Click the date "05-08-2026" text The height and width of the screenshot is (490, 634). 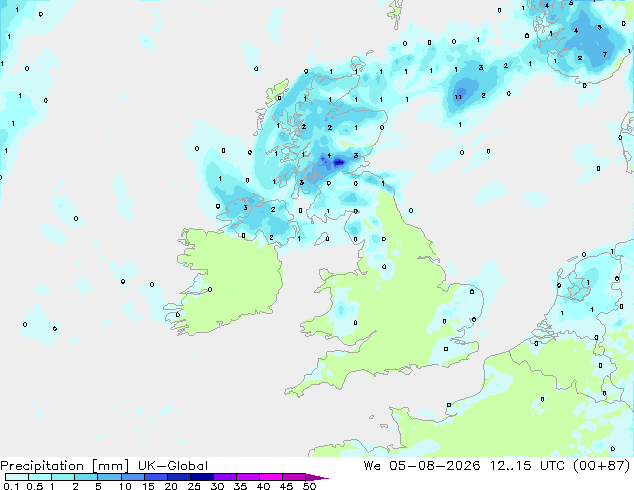click(x=435, y=465)
